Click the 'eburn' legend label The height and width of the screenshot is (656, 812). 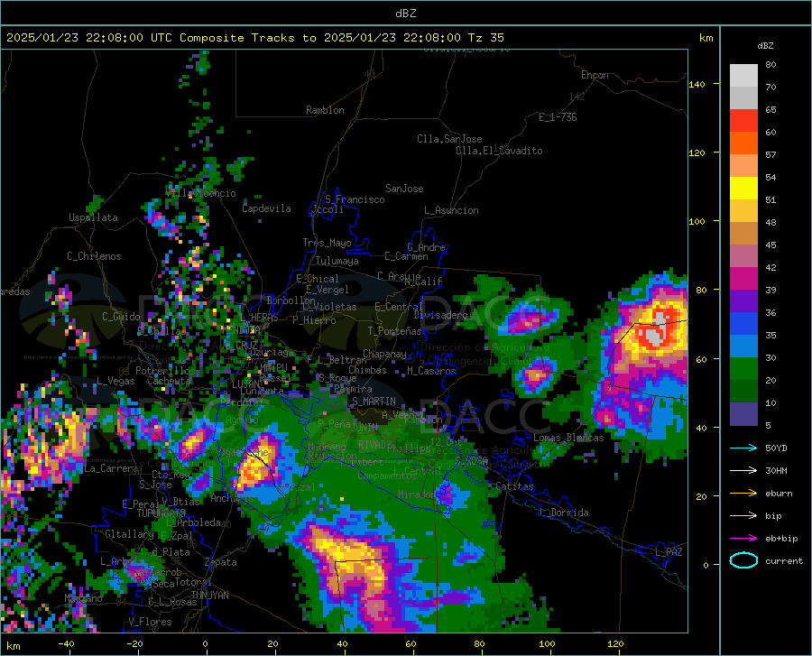pos(779,493)
